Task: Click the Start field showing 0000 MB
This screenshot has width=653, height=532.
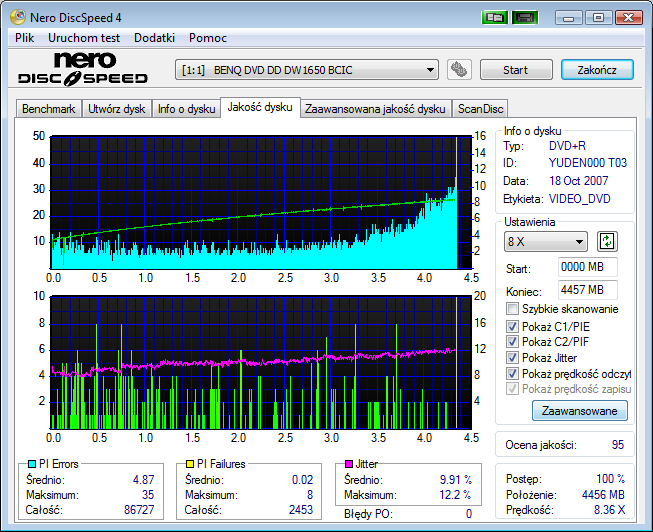Action: (x=588, y=267)
